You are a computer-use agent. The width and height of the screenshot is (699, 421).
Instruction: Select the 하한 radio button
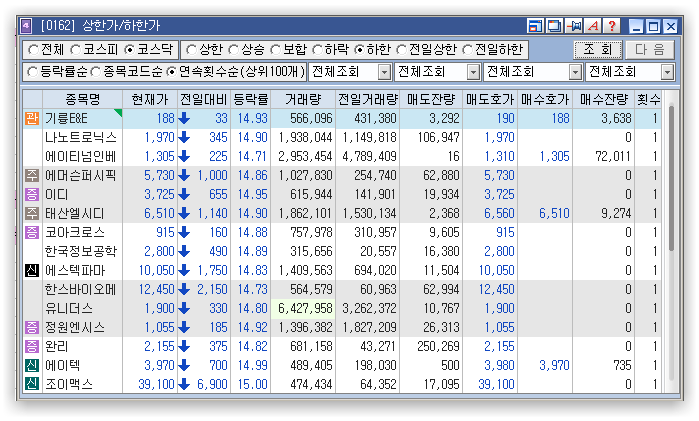pos(359,50)
